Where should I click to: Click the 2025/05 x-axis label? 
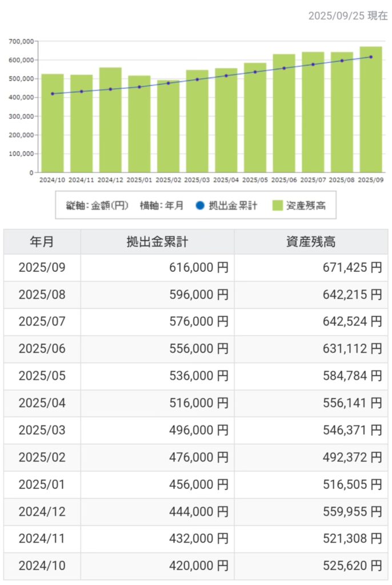(x=255, y=180)
